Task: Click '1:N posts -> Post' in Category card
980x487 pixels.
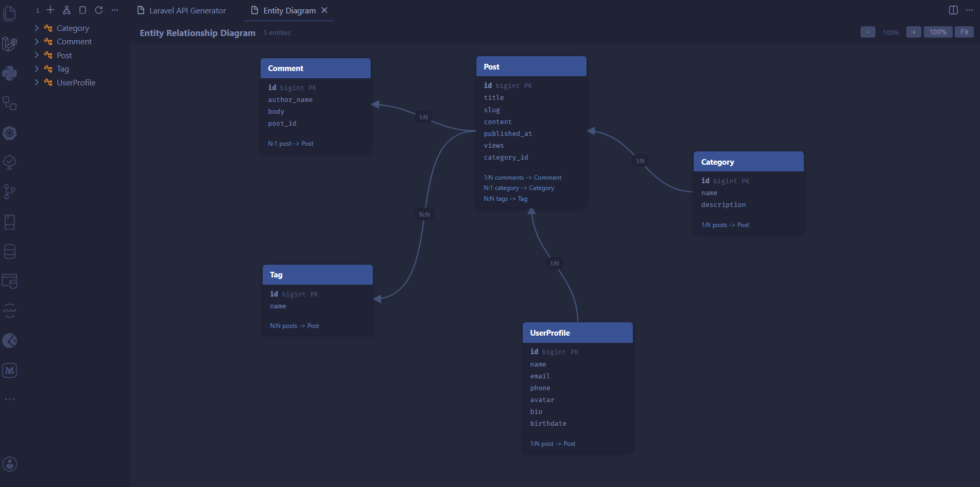Action: pyautogui.click(x=725, y=225)
